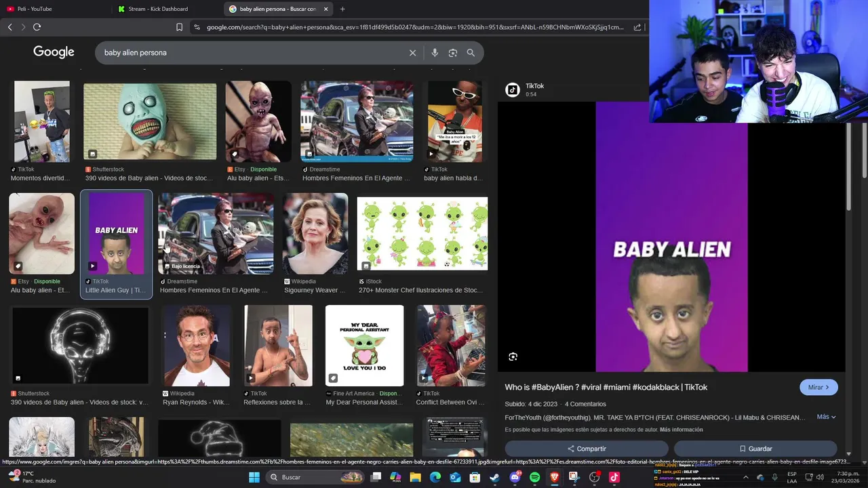Open the large BABY ALIEN preview image
This screenshot has height=488, width=868.
(671, 237)
